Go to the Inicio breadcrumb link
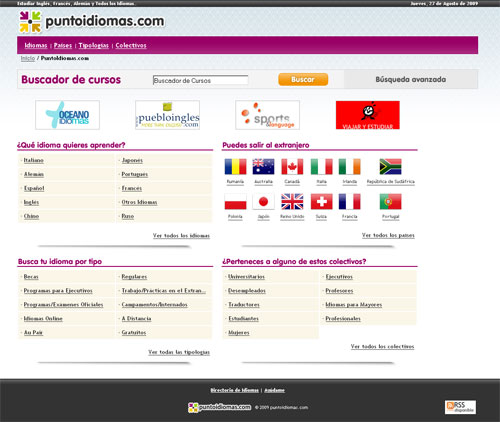Viewport: 500px width, 422px height. (x=28, y=58)
